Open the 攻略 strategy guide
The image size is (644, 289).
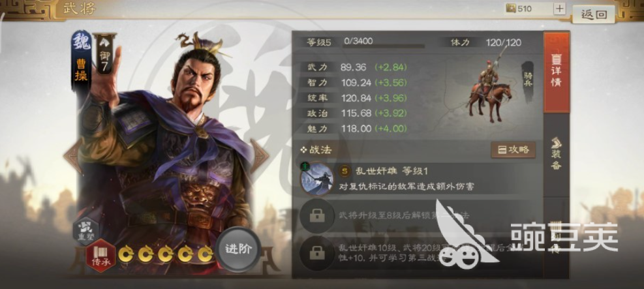click(514, 150)
